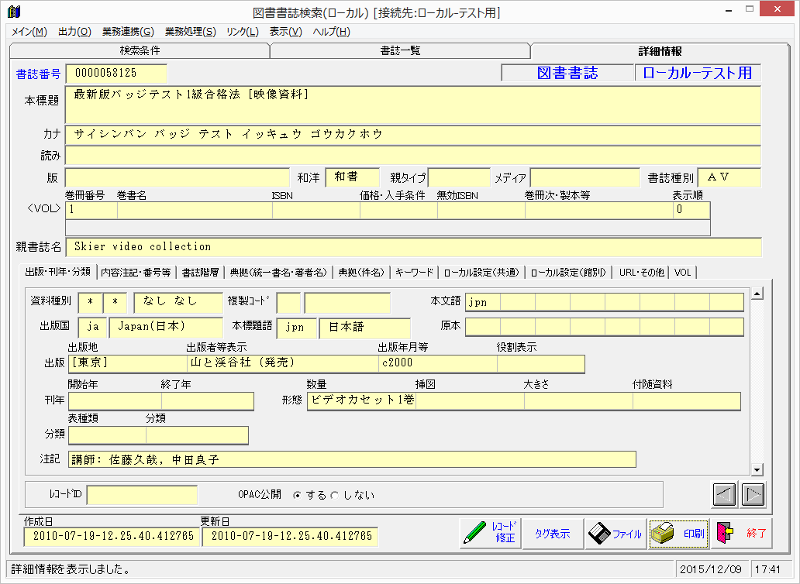Open the 業務連携(G) menu
The image size is (800, 584).
click(128, 32)
